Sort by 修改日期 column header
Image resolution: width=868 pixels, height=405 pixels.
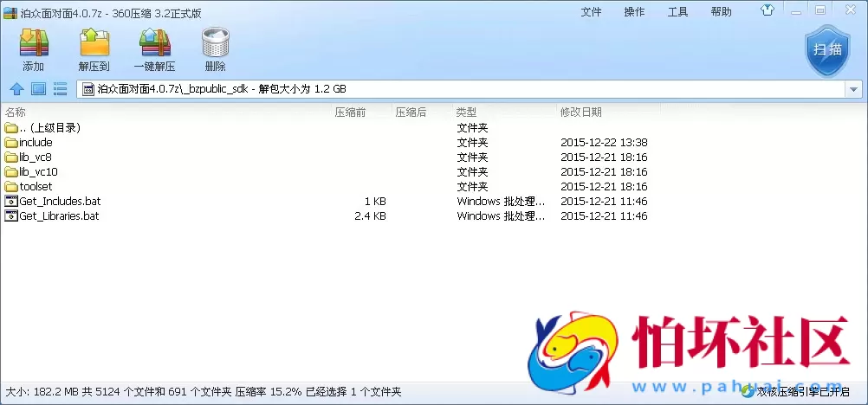pyautogui.click(x=580, y=112)
